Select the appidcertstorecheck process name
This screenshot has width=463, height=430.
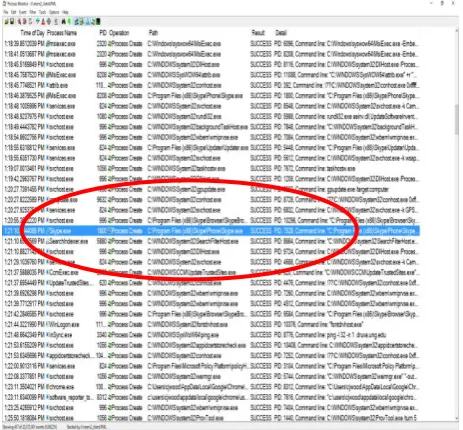[71, 355]
